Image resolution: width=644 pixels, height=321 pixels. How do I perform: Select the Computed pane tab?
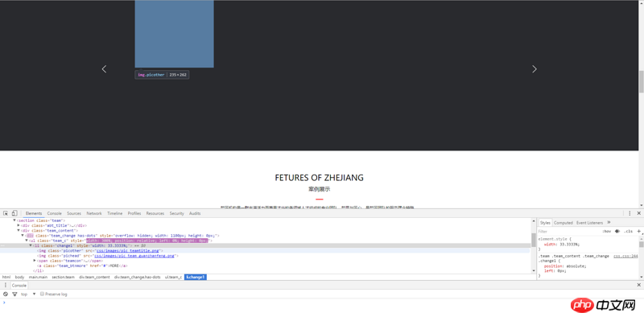(x=563, y=223)
